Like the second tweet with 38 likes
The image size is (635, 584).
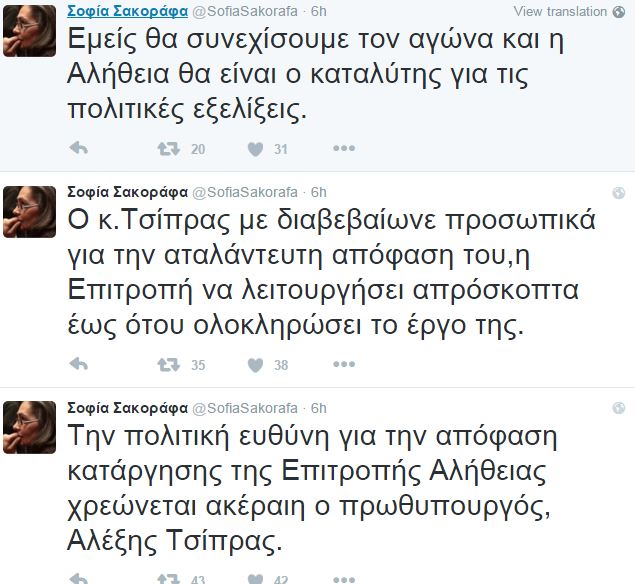(254, 365)
